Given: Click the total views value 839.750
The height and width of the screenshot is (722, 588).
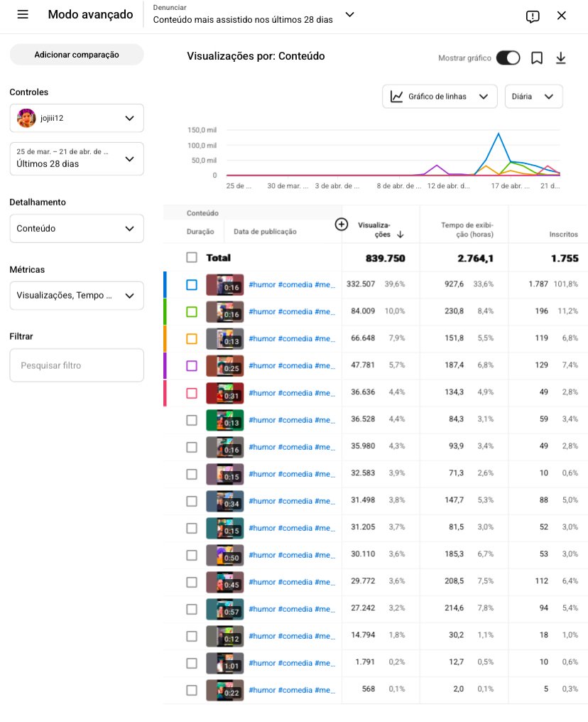Looking at the screenshot, I should 385,258.
